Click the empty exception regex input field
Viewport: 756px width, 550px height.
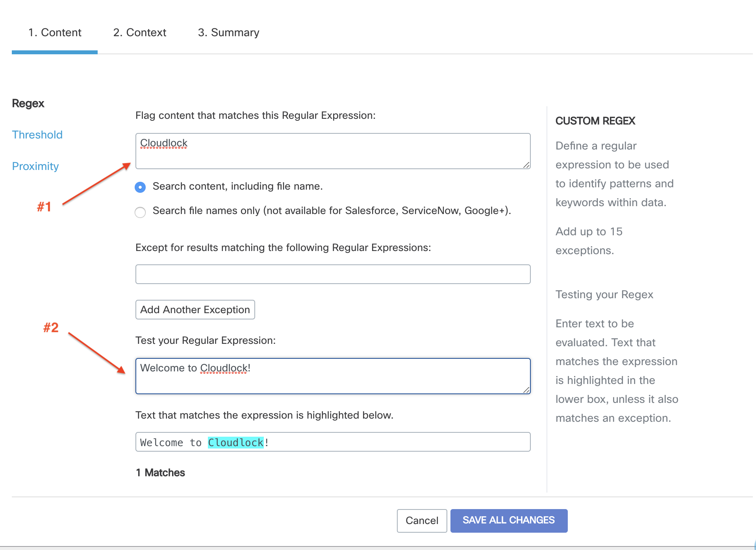tap(333, 274)
